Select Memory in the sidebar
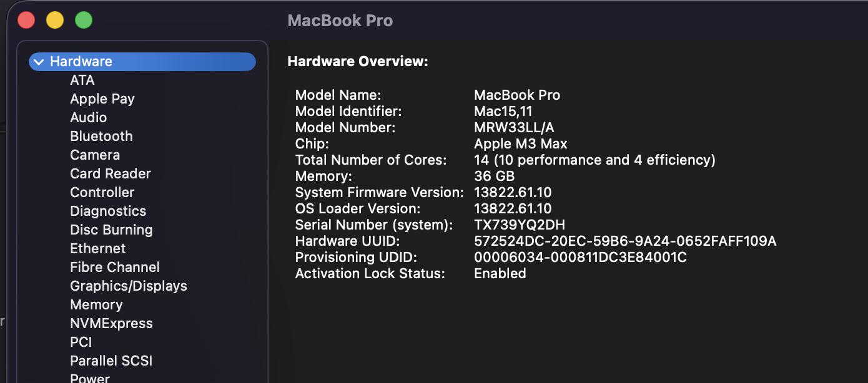This screenshot has width=868, height=383. point(96,305)
